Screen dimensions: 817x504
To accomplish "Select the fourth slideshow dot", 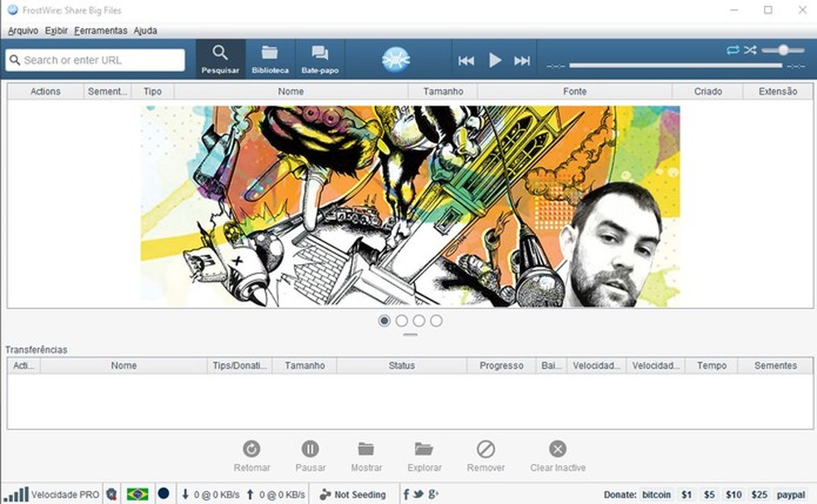I will 436,321.
